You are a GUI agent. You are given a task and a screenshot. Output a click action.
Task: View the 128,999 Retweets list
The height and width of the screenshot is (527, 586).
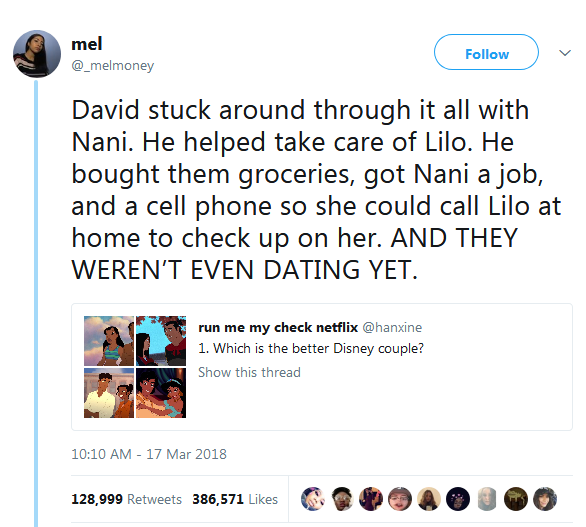click(x=126, y=499)
